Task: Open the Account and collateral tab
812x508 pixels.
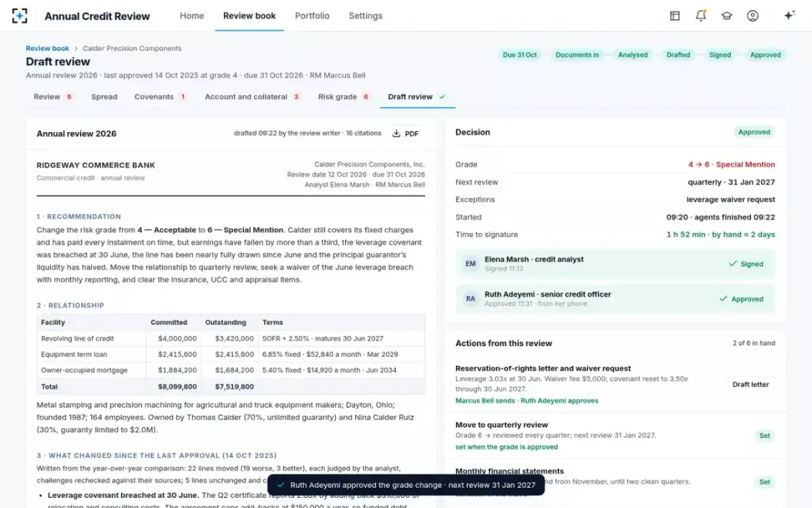Action: click(252, 97)
